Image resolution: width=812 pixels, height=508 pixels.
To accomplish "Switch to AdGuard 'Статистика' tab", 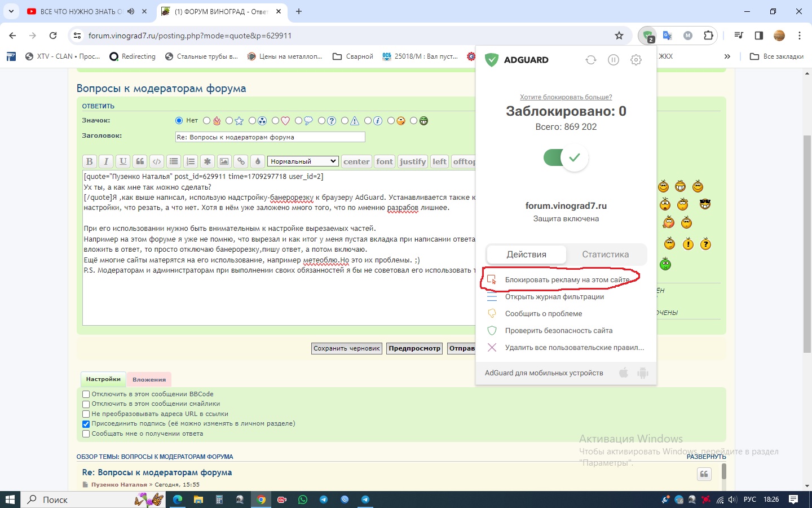I will [x=606, y=255].
